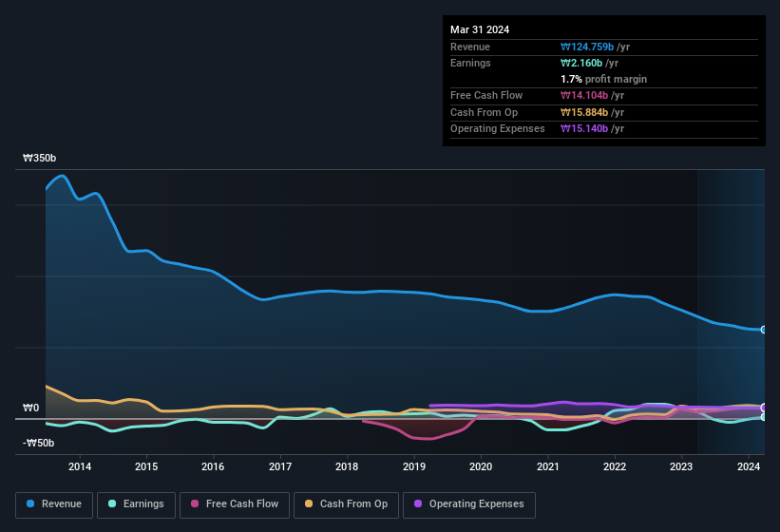
Task: Select 2024 on the time axis
Action: [748, 466]
